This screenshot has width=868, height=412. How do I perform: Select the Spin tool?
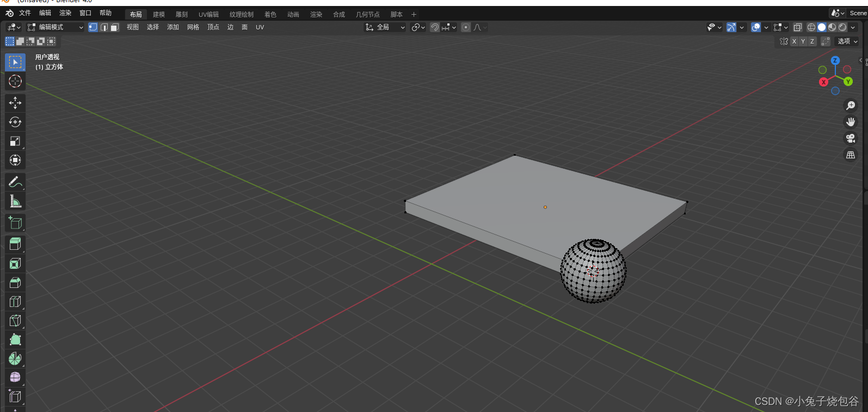coord(15,359)
